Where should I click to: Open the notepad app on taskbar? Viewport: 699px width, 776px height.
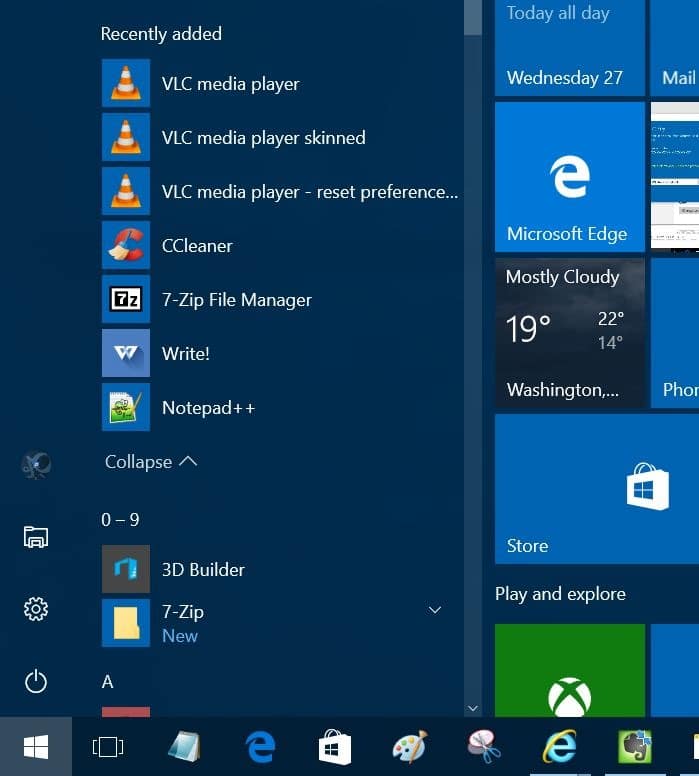pyautogui.click(x=184, y=746)
